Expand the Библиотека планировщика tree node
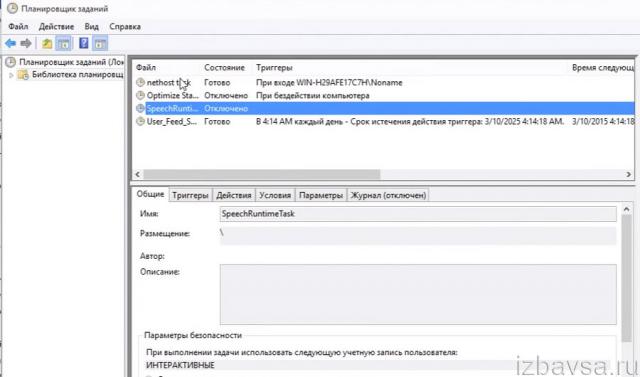 point(11,75)
